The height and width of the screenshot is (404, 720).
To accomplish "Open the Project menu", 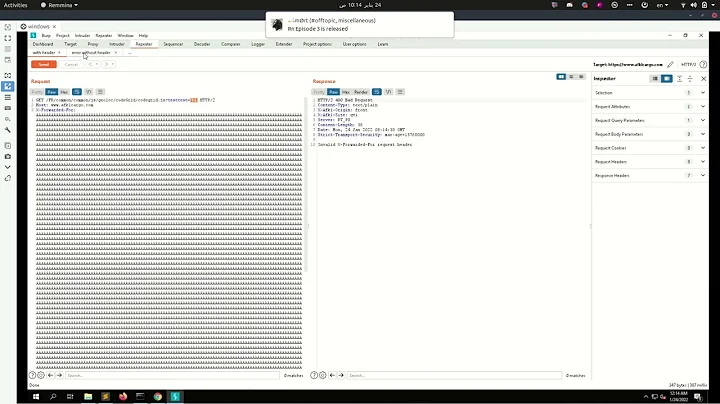I will pyautogui.click(x=63, y=35).
